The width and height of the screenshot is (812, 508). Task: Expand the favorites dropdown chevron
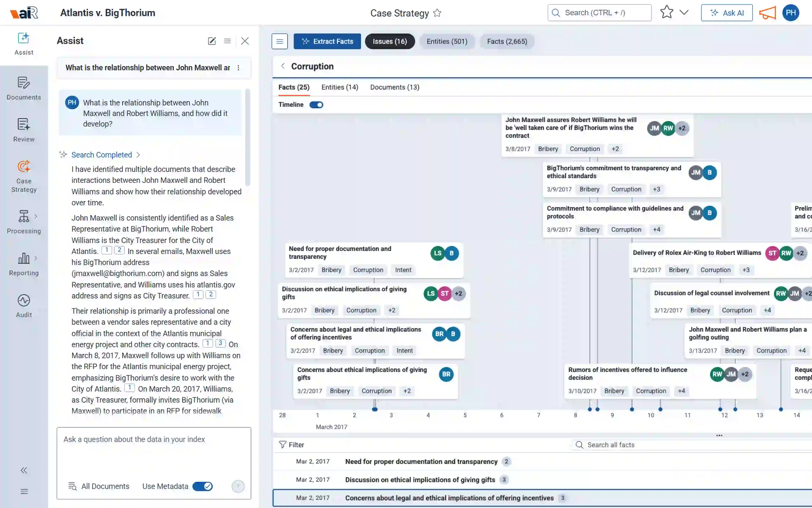[x=684, y=12]
